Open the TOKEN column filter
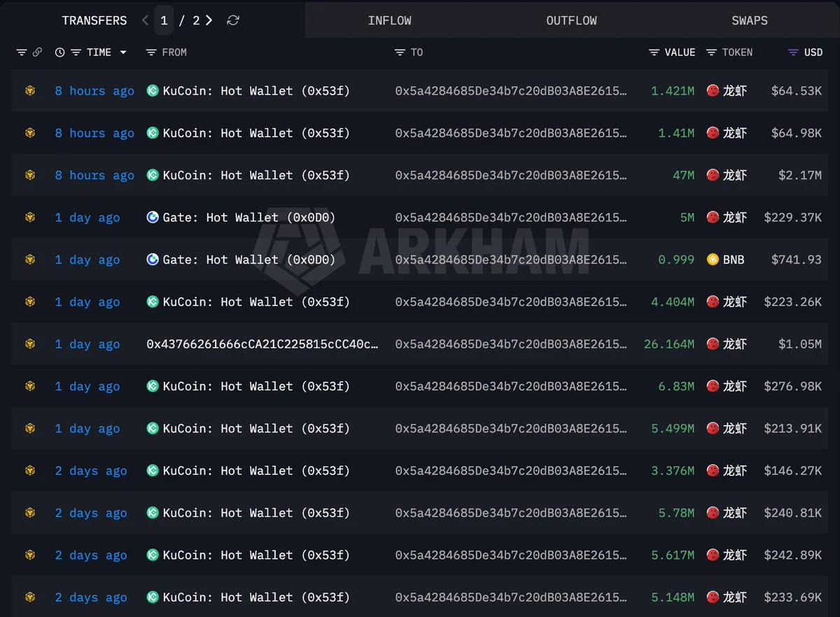This screenshot has height=617, width=840. coord(711,53)
